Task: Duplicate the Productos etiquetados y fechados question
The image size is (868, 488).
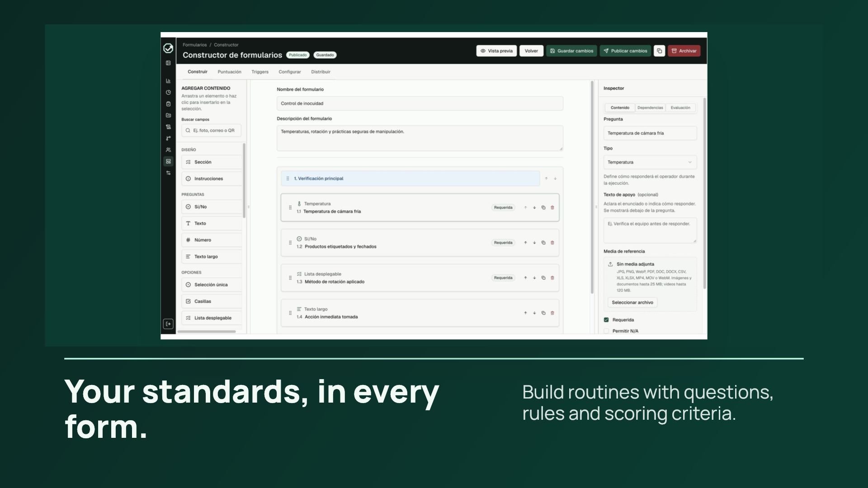Action: [543, 243]
